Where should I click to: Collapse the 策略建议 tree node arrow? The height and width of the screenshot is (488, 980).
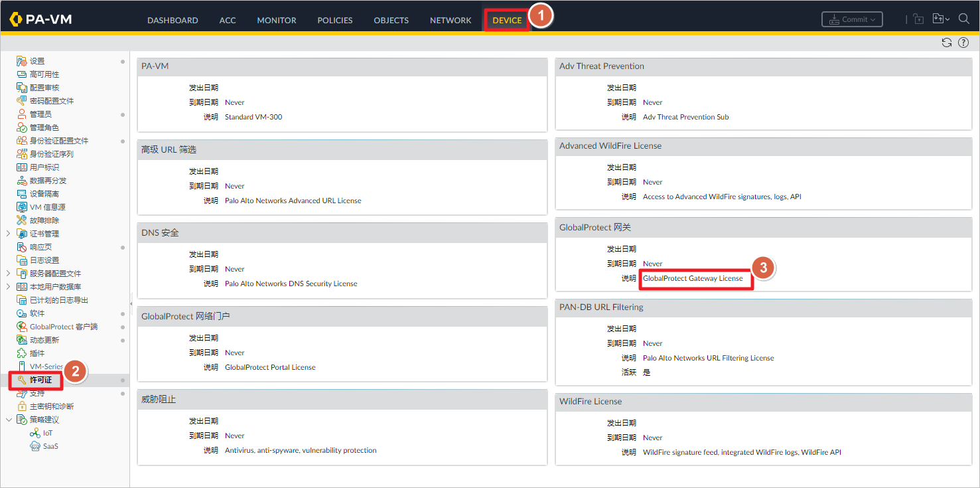tap(8, 420)
